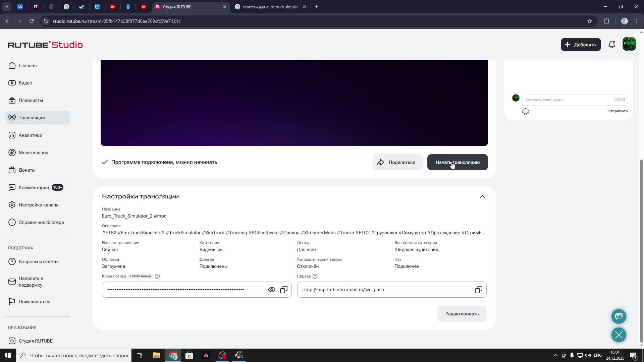This screenshot has width=644, height=362.
Task: Collapse the Настройки трансляции section
Action: tap(482, 196)
